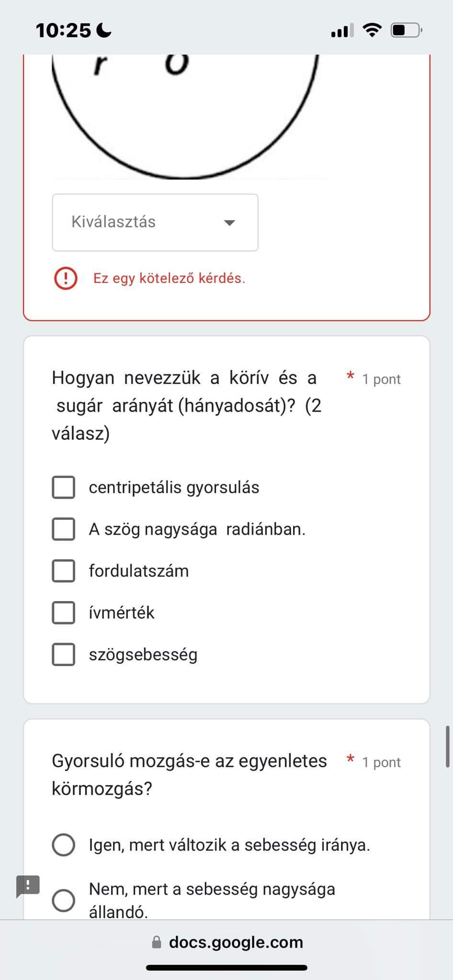
Task: Tick the ívmérték checkbox
Action: (63, 612)
